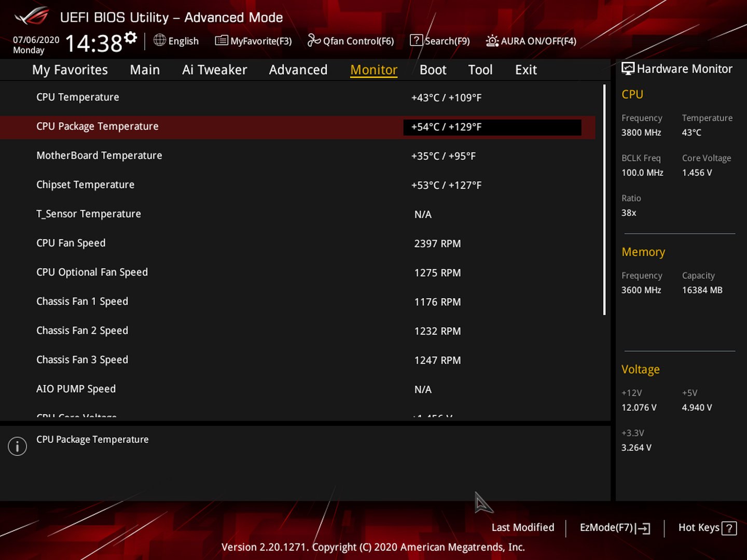The height and width of the screenshot is (560, 747).
Task: Open the My Favorites tab
Action: [70, 70]
